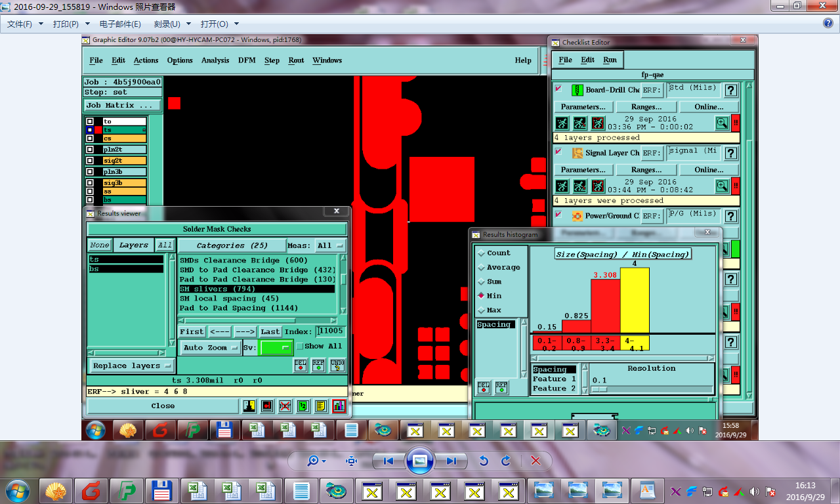The width and height of the screenshot is (840, 504).
Task: Click the ? help for Signal Layer check
Action: coord(731,154)
